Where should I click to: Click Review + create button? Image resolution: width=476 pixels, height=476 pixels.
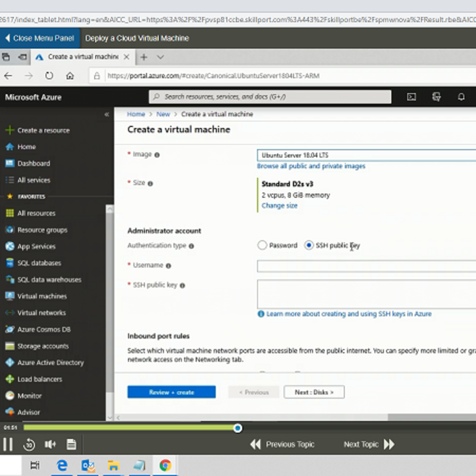tap(171, 392)
